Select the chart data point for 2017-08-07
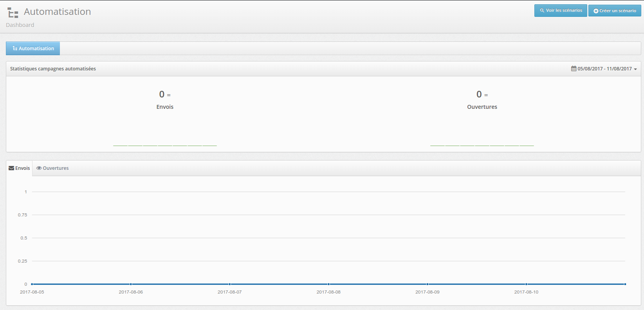 point(230,284)
